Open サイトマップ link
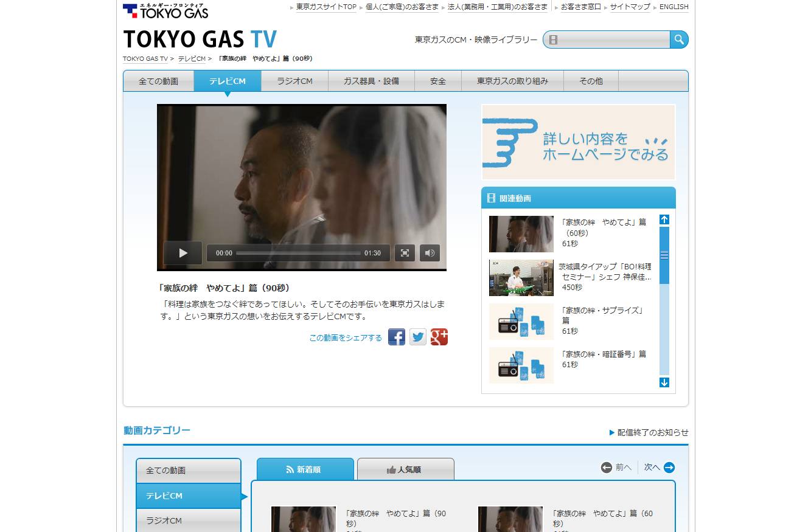811x532 pixels. pyautogui.click(x=630, y=7)
